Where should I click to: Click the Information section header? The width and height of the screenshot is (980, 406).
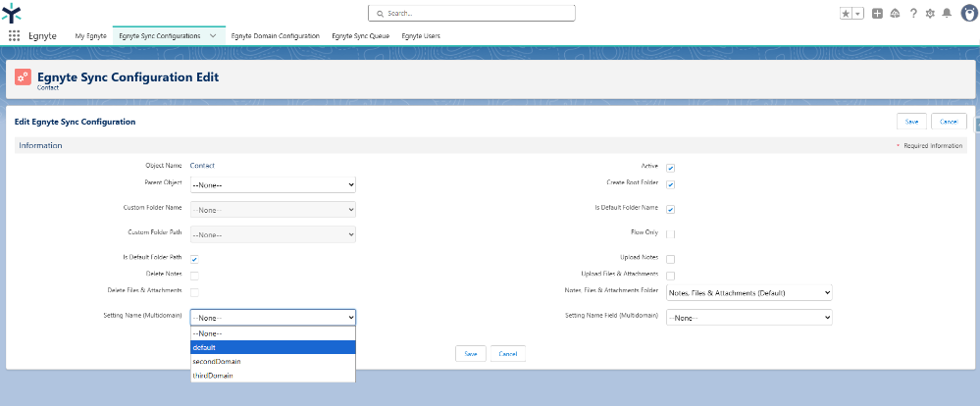click(490, 145)
